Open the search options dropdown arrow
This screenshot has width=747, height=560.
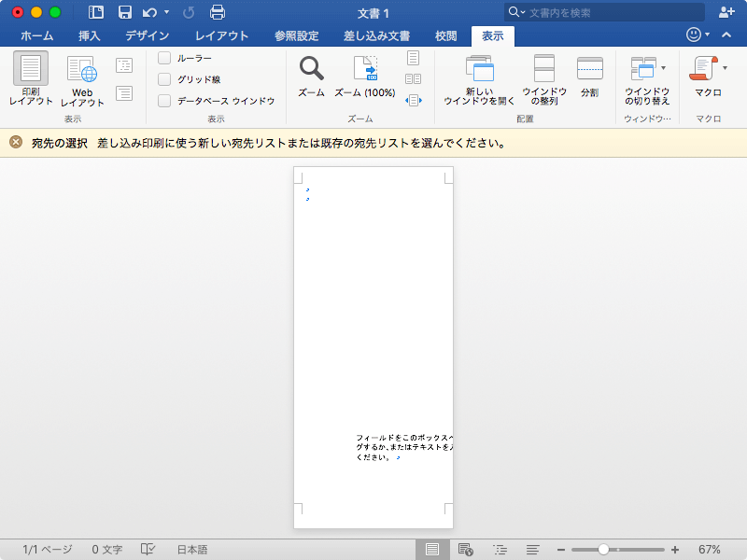523,12
